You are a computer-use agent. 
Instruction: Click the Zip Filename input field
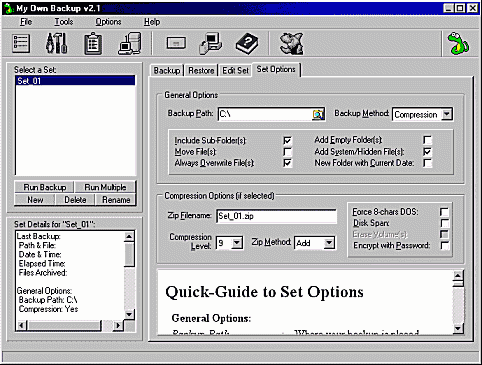click(276, 216)
